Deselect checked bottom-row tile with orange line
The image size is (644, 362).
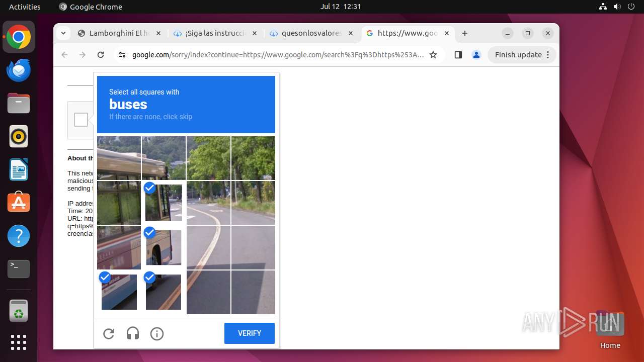click(x=164, y=292)
